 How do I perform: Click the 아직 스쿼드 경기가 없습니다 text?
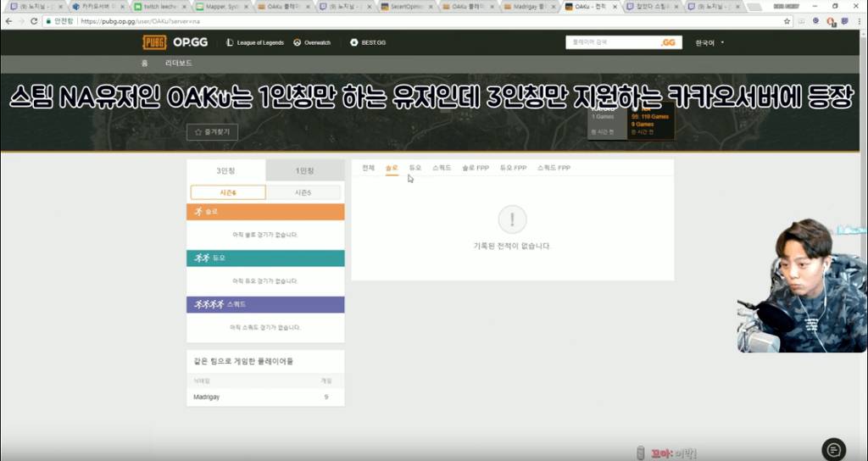(265, 328)
